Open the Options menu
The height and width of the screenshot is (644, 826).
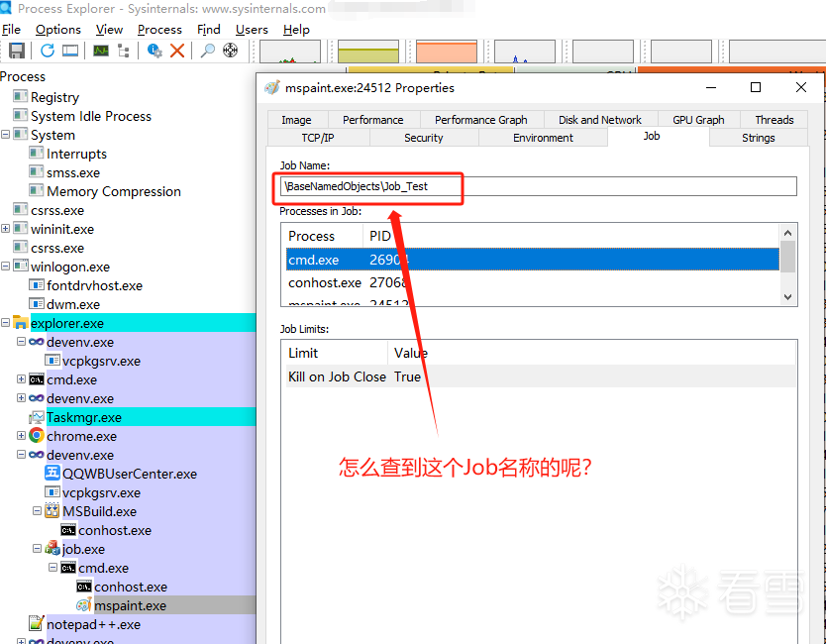point(58,30)
